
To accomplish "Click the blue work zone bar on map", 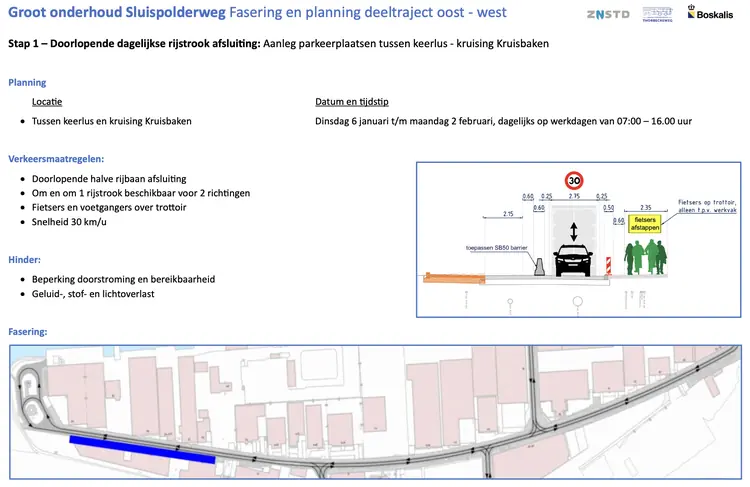I will tap(141, 448).
